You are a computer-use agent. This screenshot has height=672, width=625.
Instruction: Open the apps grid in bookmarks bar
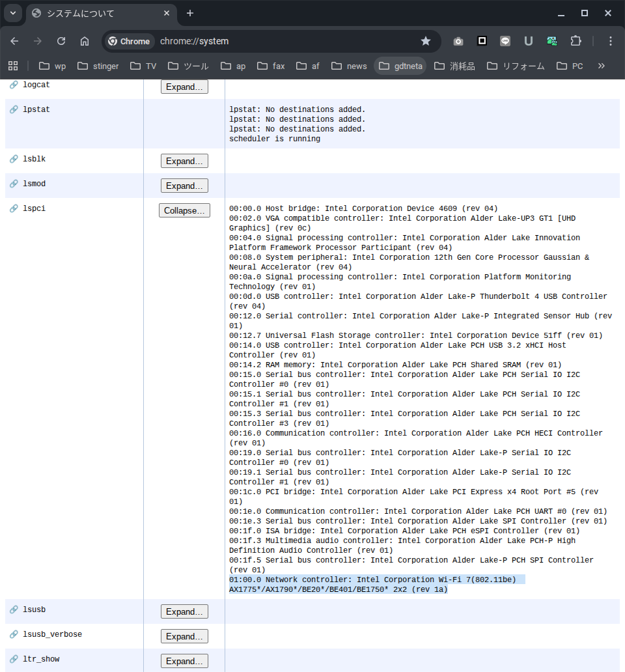coord(13,66)
